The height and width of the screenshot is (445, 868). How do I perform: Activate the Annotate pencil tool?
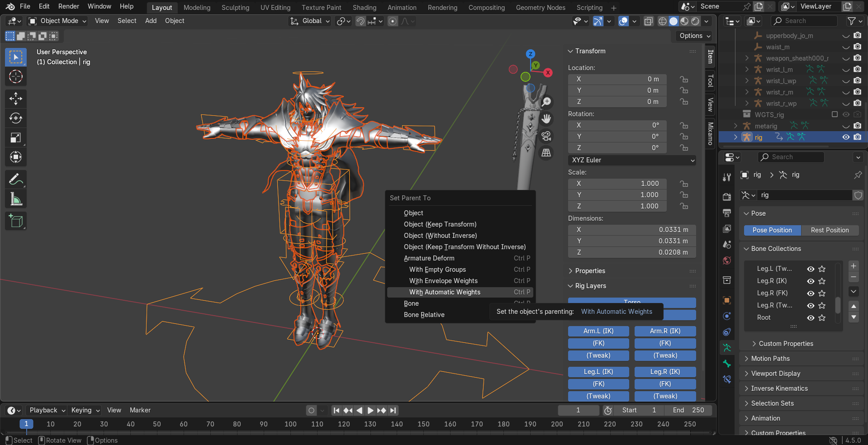click(16, 180)
